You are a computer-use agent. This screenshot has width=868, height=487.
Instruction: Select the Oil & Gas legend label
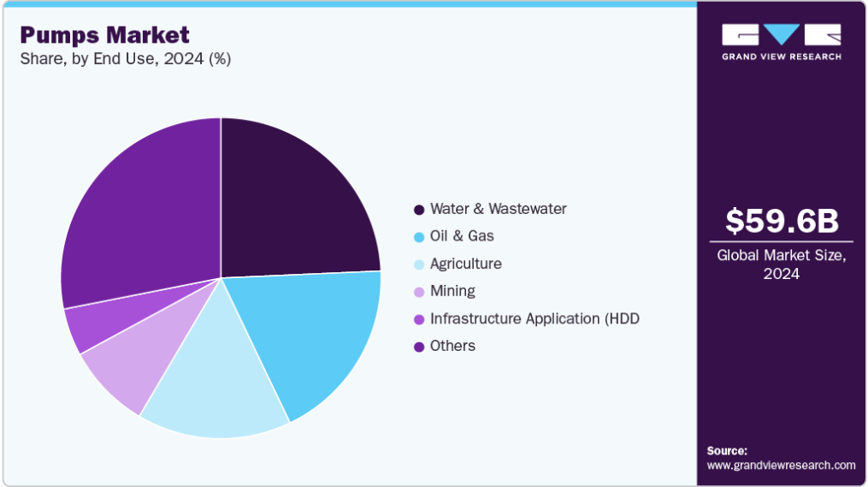pos(462,236)
